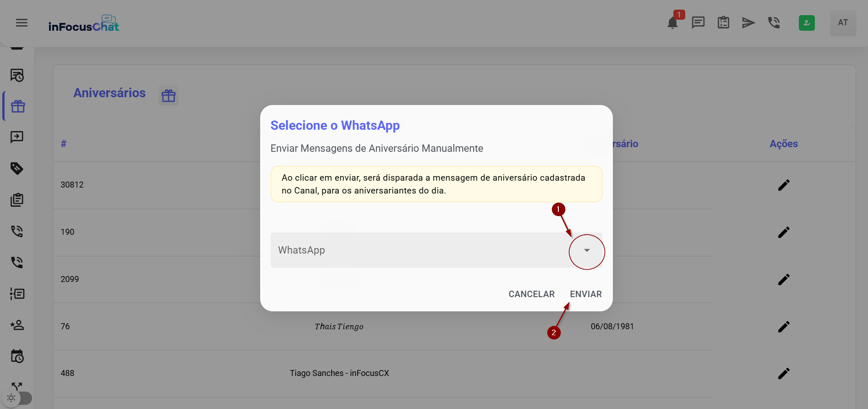
Task: Click the notifications bell icon
Action: 672,23
